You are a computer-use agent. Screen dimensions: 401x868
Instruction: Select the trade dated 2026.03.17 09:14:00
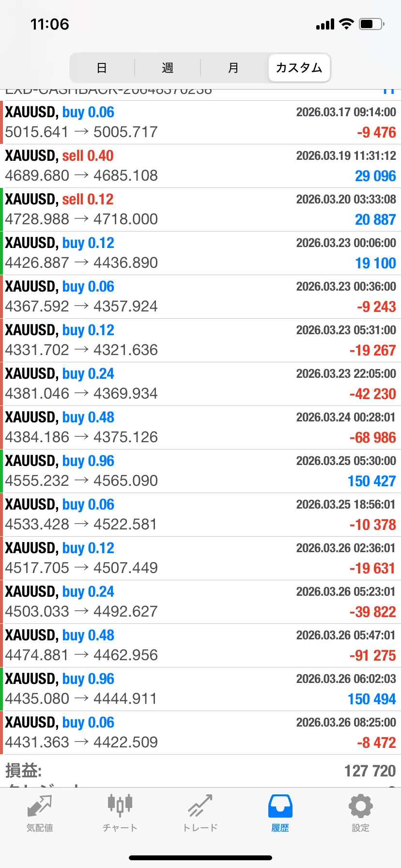click(200, 122)
